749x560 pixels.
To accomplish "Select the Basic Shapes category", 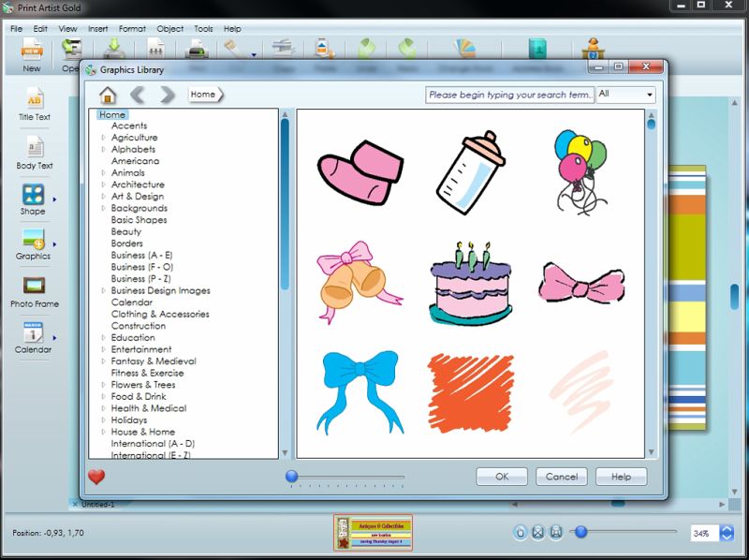I will [x=139, y=220].
